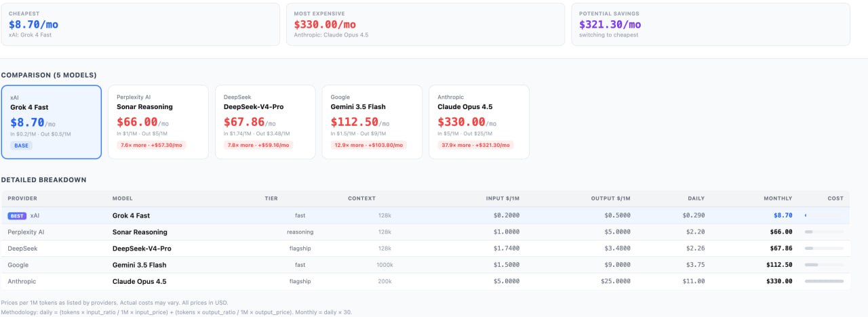This screenshot has width=868, height=317.
Task: Click the '$2.26' daily cost cell
Action: click(696, 249)
